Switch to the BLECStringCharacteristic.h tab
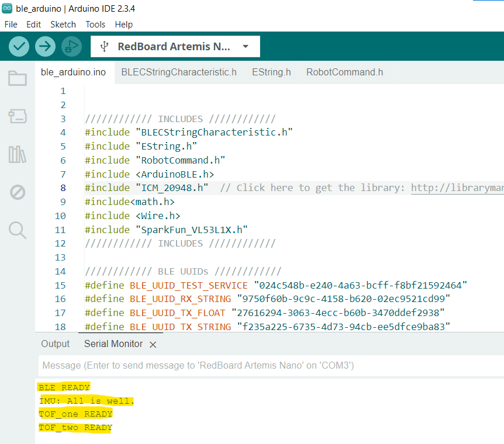504x444 pixels. (x=179, y=72)
